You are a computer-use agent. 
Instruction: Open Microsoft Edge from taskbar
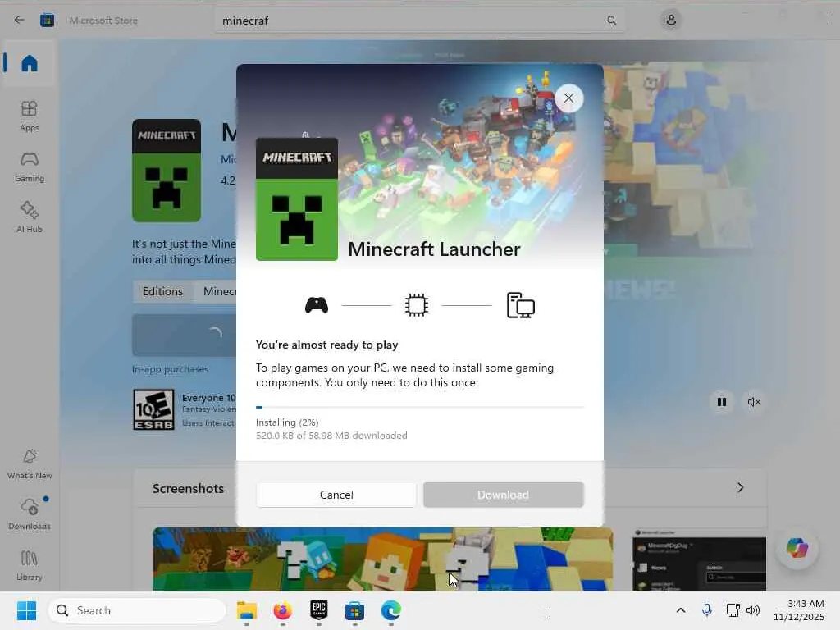391,610
